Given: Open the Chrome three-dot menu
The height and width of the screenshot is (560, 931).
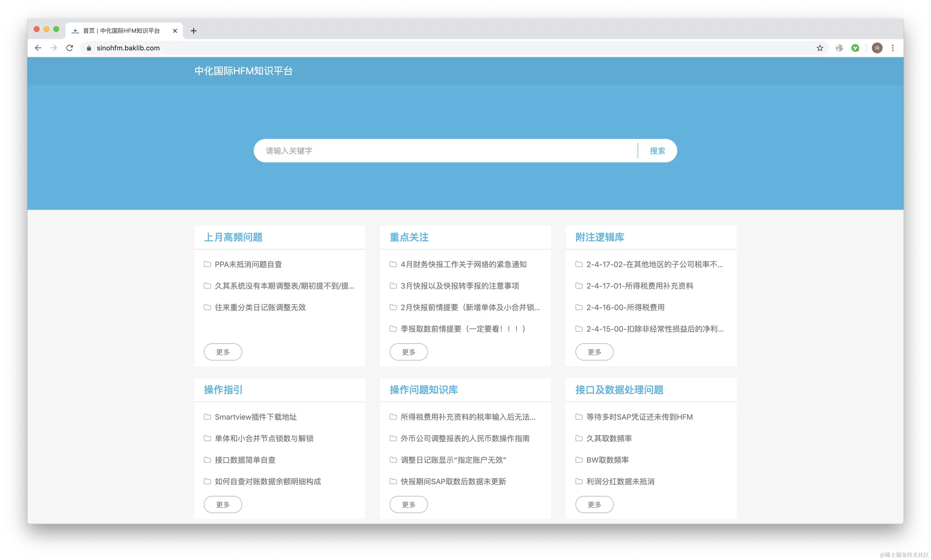Looking at the screenshot, I should pyautogui.click(x=893, y=48).
